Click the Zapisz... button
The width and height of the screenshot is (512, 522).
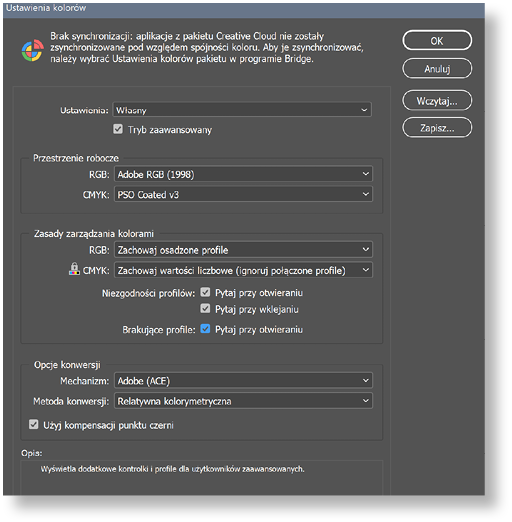[x=437, y=128]
